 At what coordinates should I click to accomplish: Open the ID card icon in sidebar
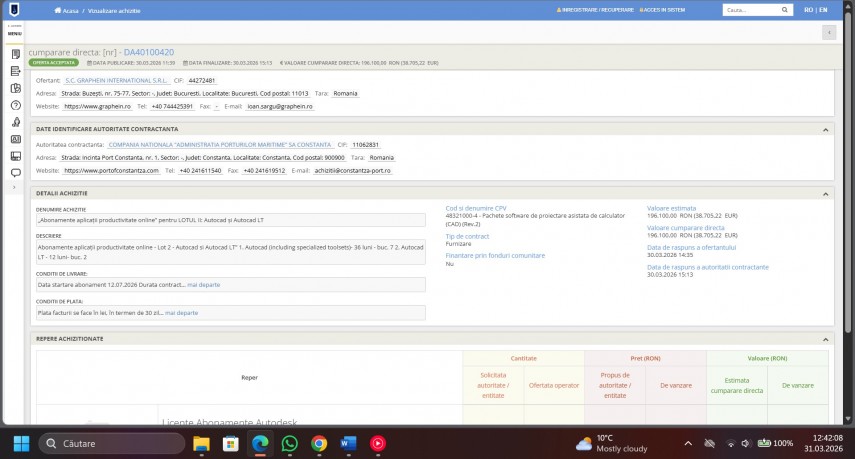pos(15,138)
